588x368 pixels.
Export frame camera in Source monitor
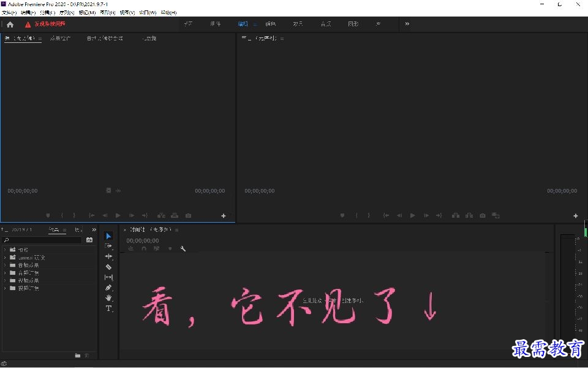tap(188, 215)
